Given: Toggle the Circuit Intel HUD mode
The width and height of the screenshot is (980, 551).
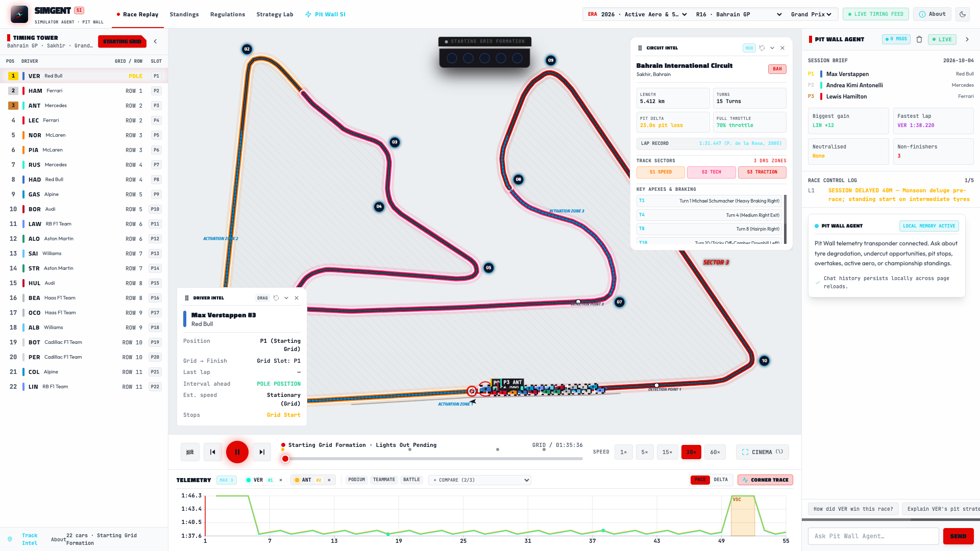Looking at the screenshot, I should coord(749,48).
